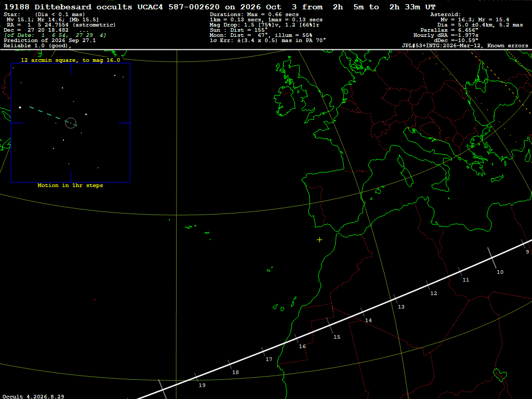
Task: Click the minute 11 tick label
Action: point(466,280)
